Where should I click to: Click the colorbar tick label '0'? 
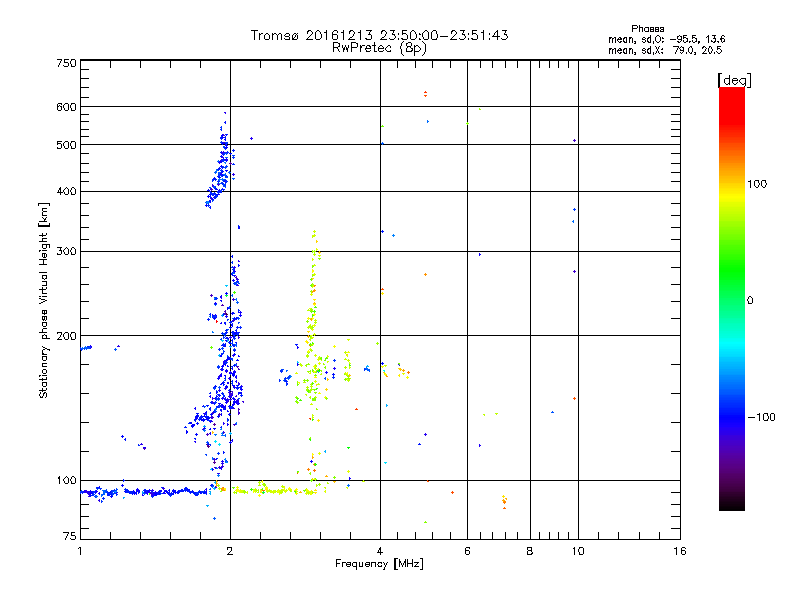[x=749, y=301]
